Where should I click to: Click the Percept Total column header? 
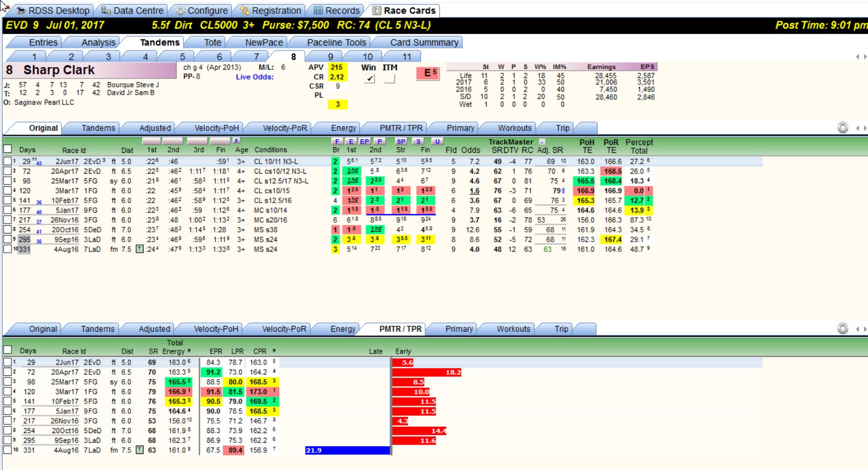[x=639, y=146]
